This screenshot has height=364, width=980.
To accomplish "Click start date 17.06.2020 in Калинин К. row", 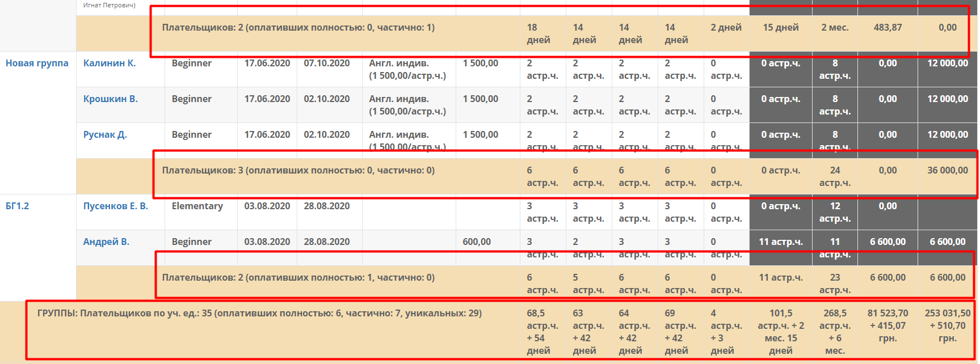I will [x=267, y=63].
